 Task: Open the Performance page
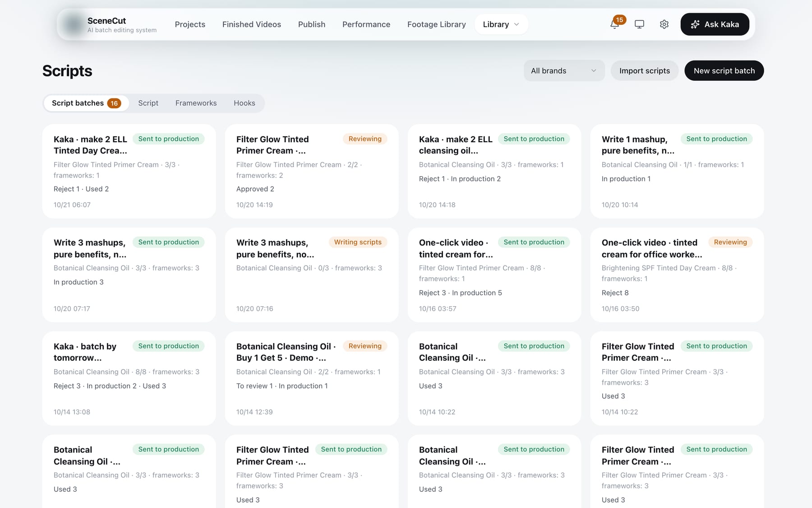366,24
